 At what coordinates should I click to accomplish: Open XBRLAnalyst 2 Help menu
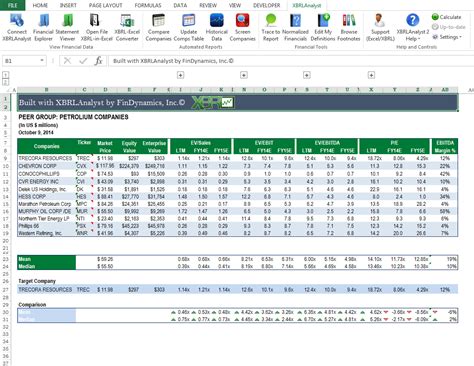413,27
